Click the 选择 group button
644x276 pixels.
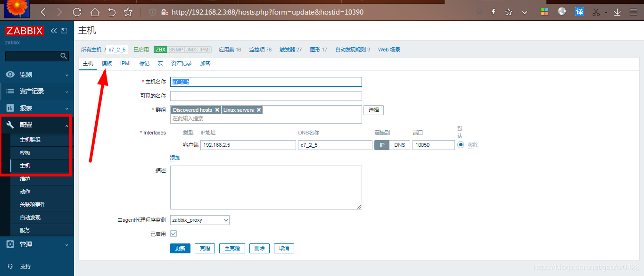click(373, 110)
